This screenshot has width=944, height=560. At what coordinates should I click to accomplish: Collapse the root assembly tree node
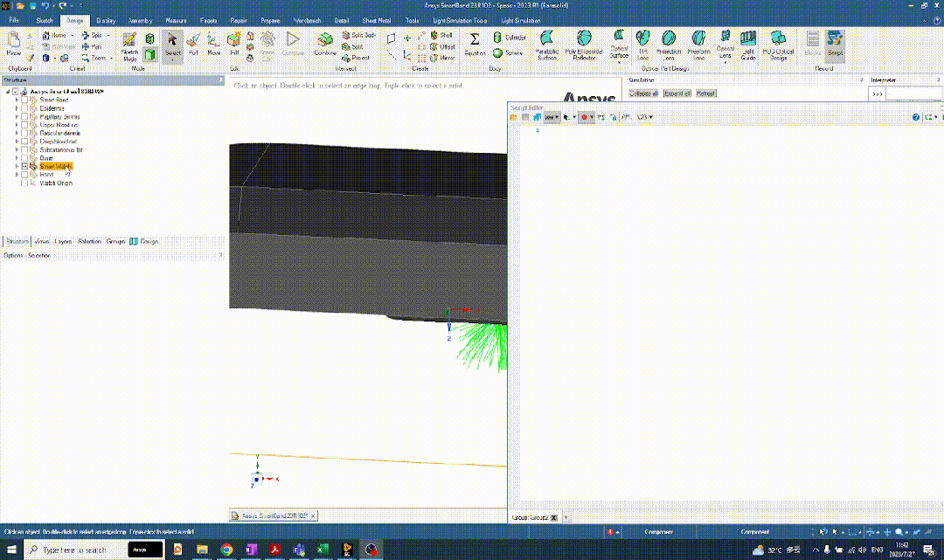[8, 92]
